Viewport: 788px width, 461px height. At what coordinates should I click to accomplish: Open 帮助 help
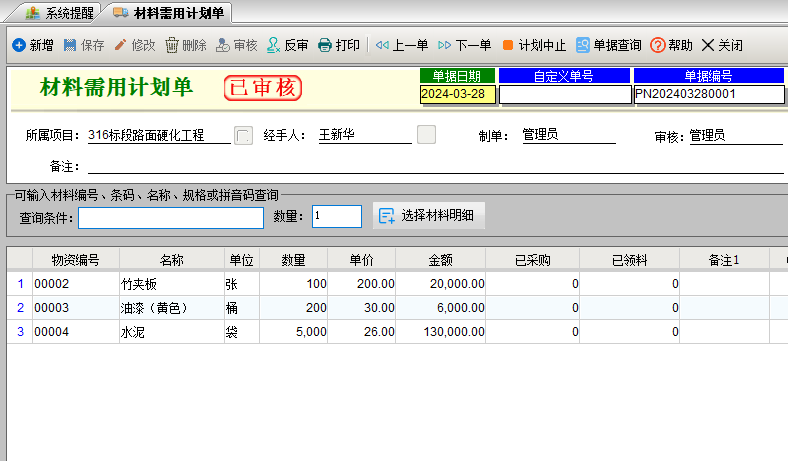[671, 45]
